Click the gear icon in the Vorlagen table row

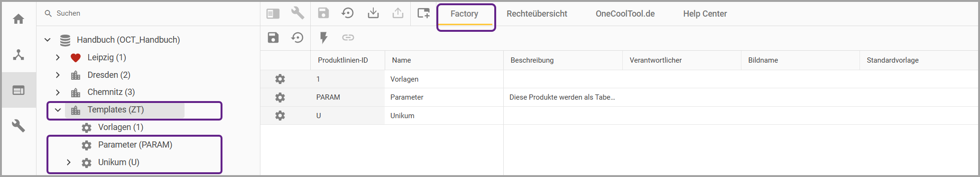280,79
